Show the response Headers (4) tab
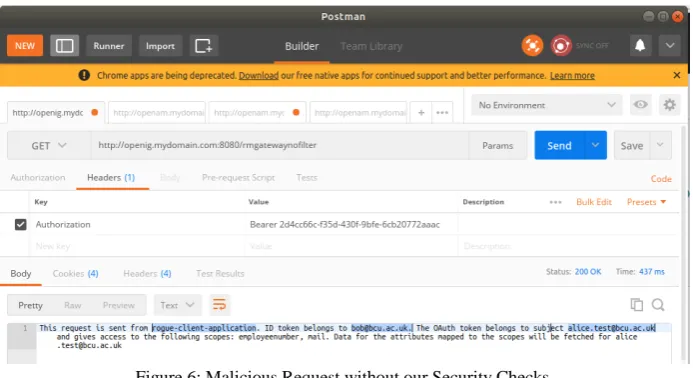693x378 pixels. [x=147, y=274]
